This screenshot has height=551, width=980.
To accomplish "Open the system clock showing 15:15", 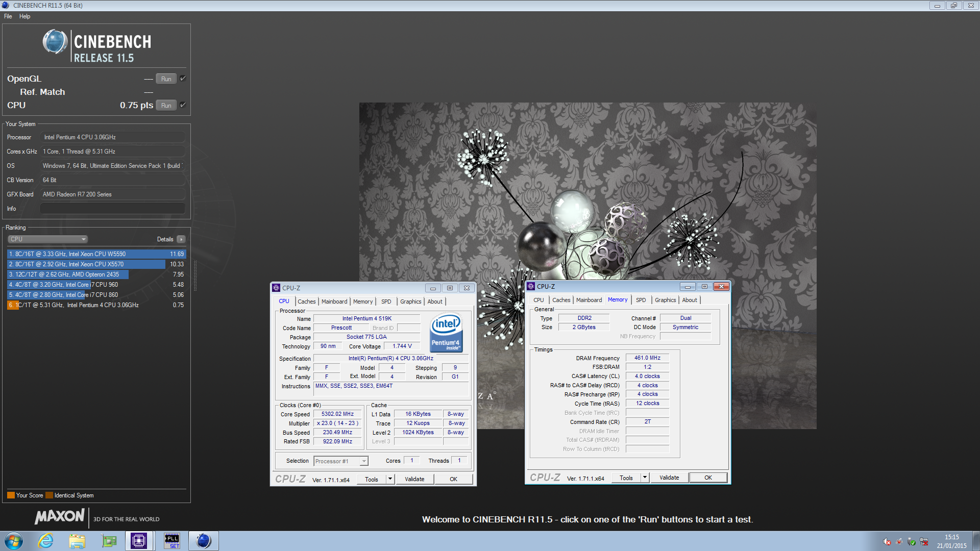I will click(951, 541).
